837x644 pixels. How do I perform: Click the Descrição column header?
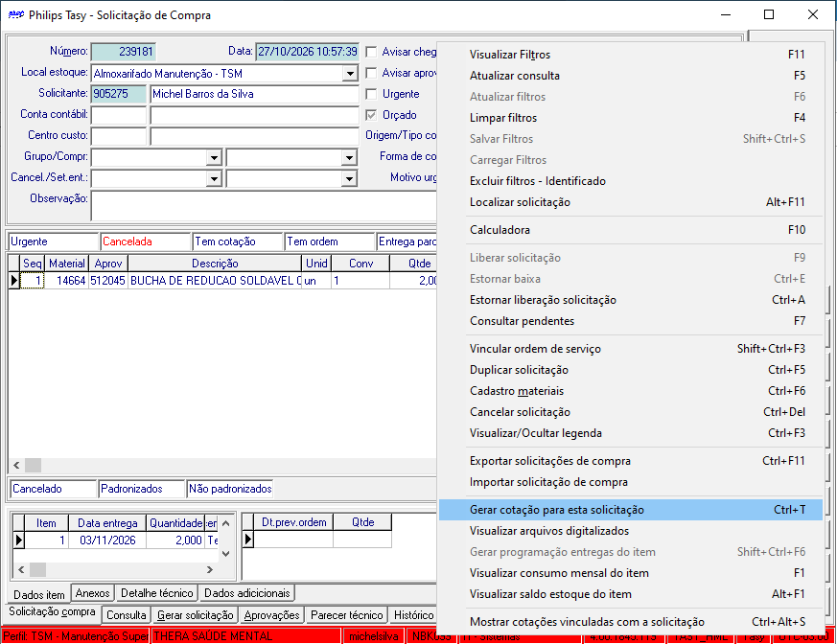(215, 264)
